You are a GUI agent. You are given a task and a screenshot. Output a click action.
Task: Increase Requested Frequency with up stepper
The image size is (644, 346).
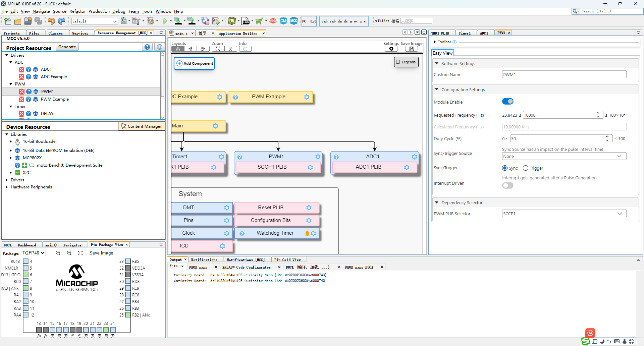(598, 113)
